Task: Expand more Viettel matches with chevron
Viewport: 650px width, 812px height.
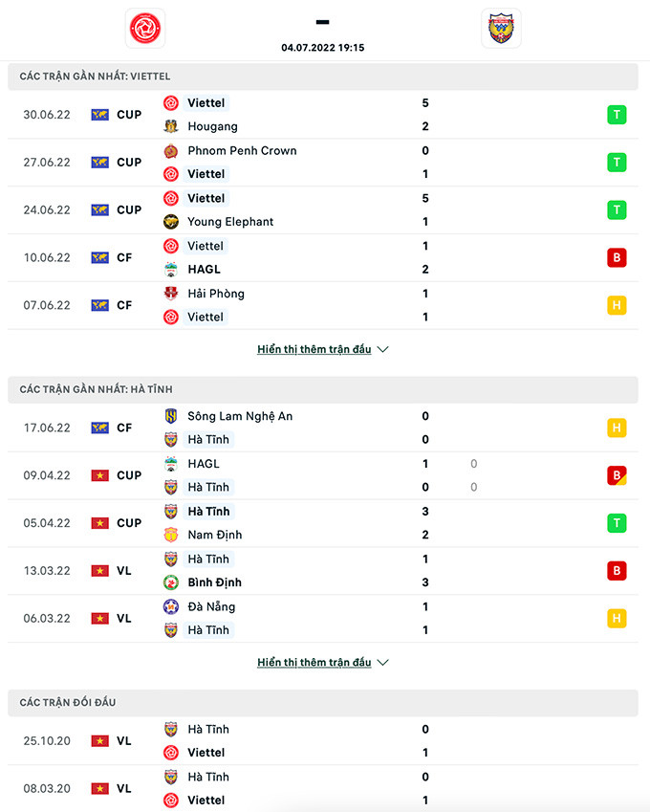Action: tap(382, 350)
